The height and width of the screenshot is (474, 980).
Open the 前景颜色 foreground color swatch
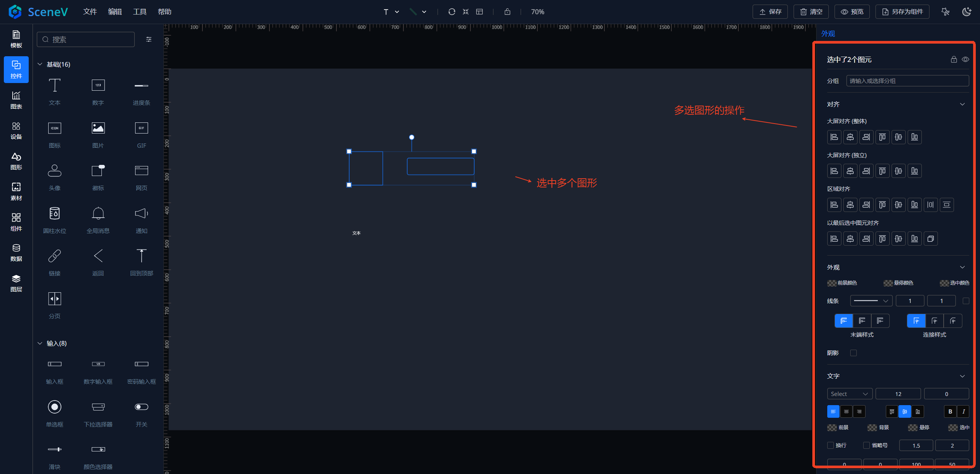[x=831, y=283]
